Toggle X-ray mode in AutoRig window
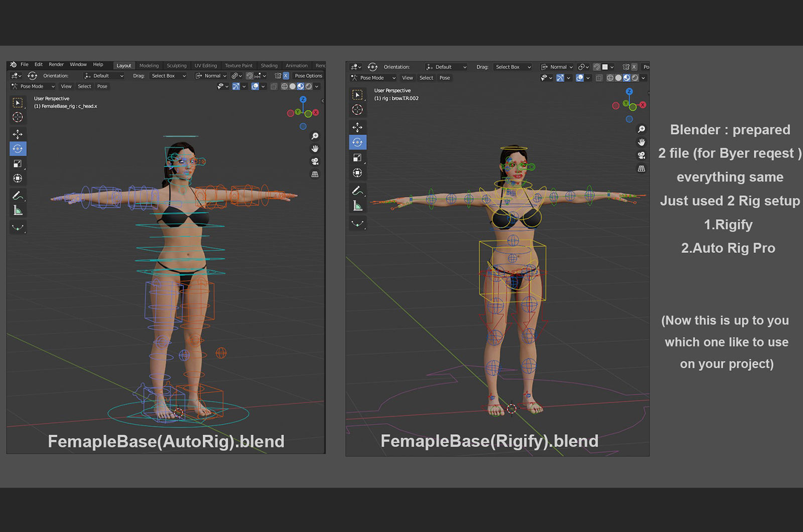The height and width of the screenshot is (532, 803). (274, 86)
